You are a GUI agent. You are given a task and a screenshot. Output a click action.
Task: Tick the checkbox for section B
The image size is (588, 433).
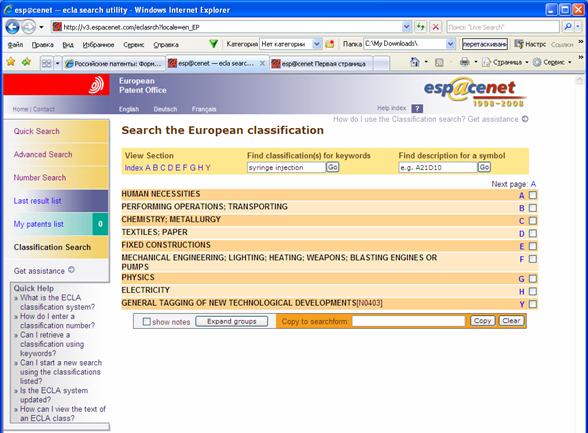point(532,208)
